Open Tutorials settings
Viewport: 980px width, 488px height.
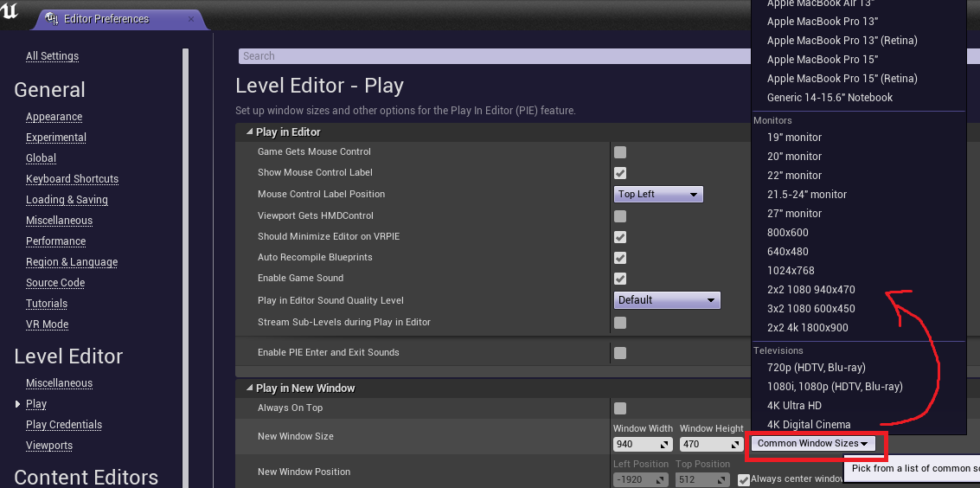tap(46, 303)
